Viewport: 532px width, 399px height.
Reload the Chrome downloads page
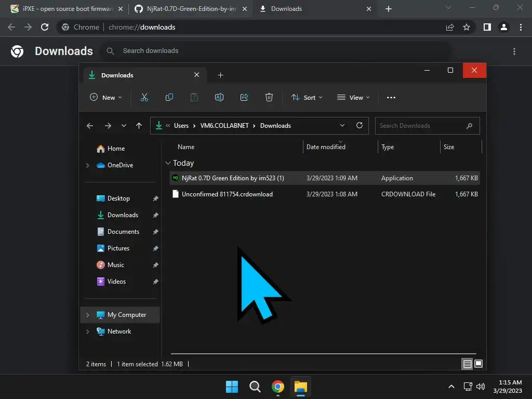pyautogui.click(x=45, y=27)
